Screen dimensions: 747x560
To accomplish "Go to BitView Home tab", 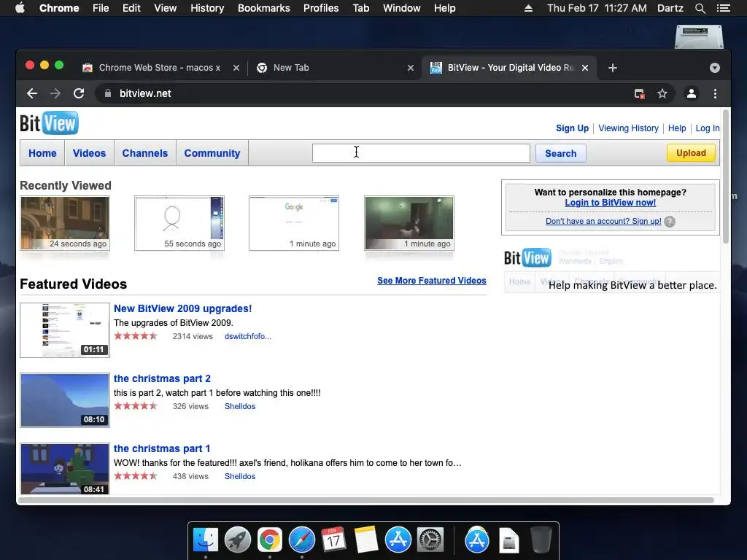I will tap(42, 153).
